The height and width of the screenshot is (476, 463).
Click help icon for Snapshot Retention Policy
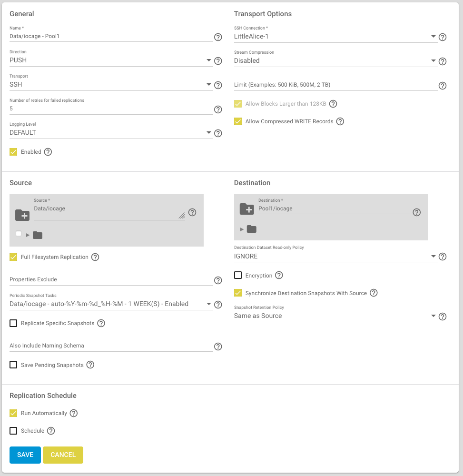(443, 317)
